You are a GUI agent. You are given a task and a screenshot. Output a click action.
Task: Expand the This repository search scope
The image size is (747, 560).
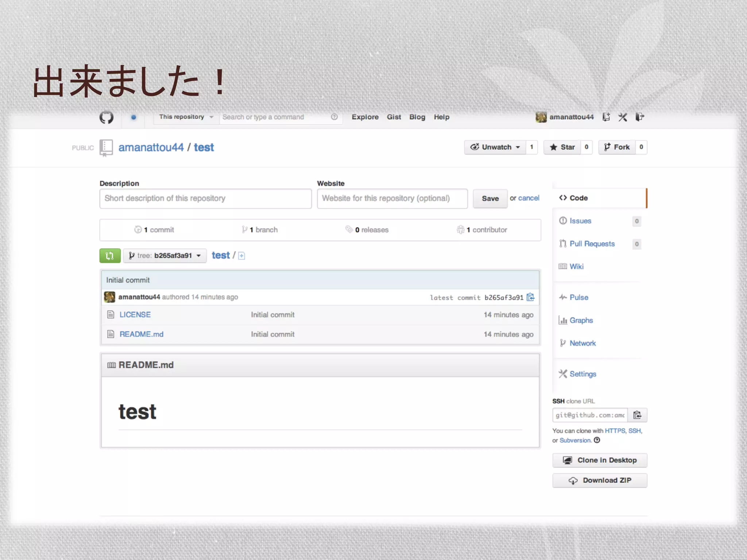click(186, 117)
